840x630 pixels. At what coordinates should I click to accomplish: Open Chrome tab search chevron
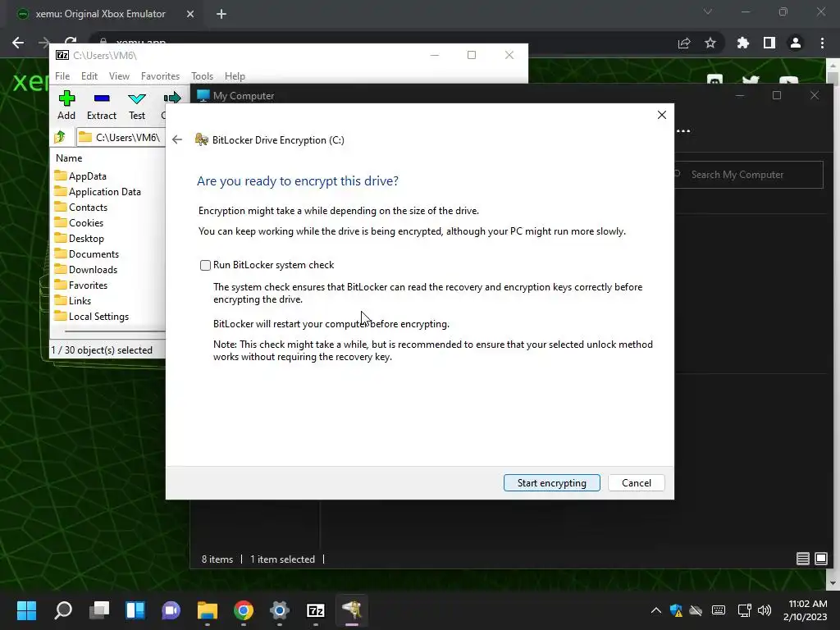coord(708,11)
